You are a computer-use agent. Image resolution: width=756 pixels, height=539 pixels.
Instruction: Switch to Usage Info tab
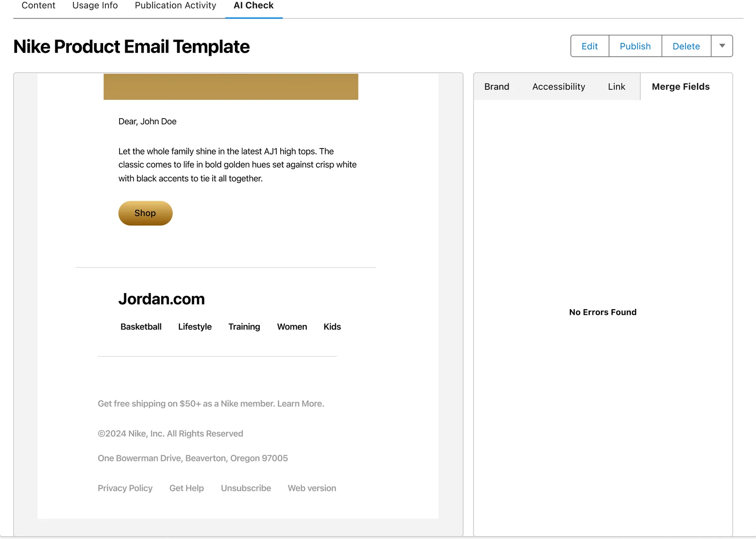95,6
